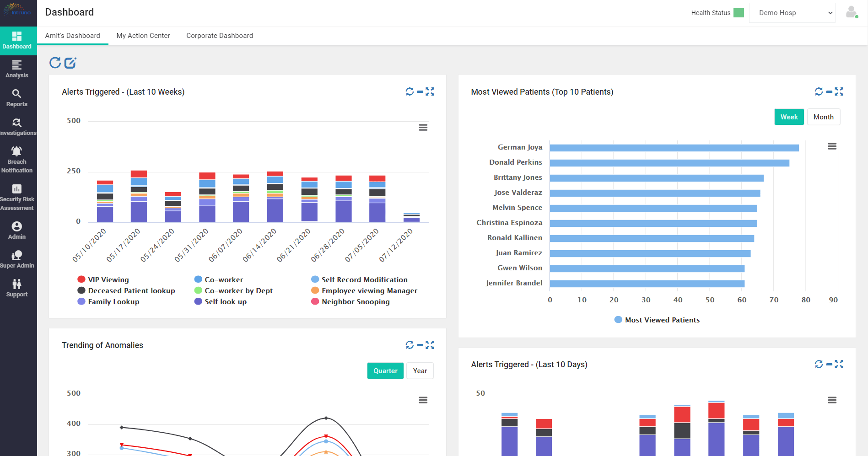Viewport: 868px width, 456px height.
Task: Open the Support sidebar section
Action: coord(17,289)
